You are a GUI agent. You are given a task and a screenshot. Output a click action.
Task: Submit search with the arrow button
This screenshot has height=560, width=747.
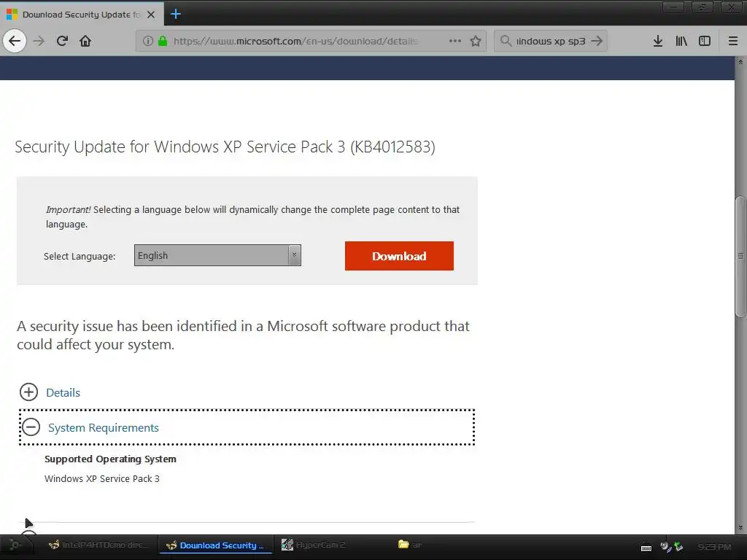(597, 41)
